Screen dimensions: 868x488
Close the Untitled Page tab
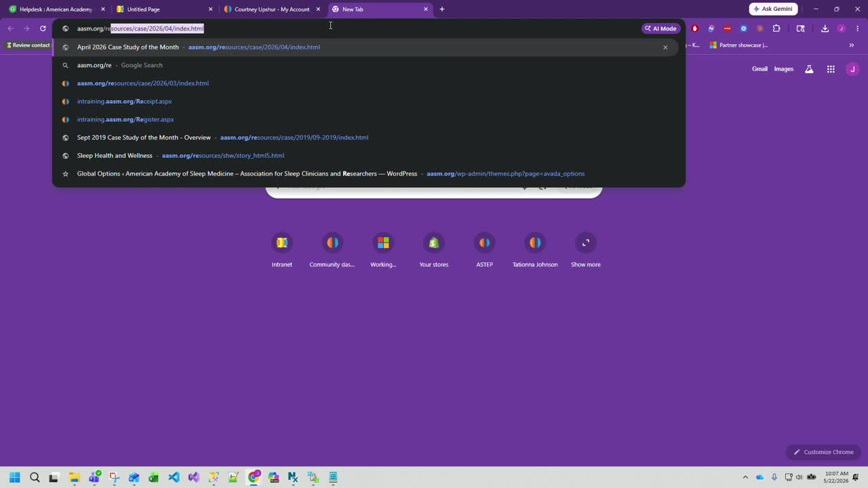pyautogui.click(x=210, y=9)
